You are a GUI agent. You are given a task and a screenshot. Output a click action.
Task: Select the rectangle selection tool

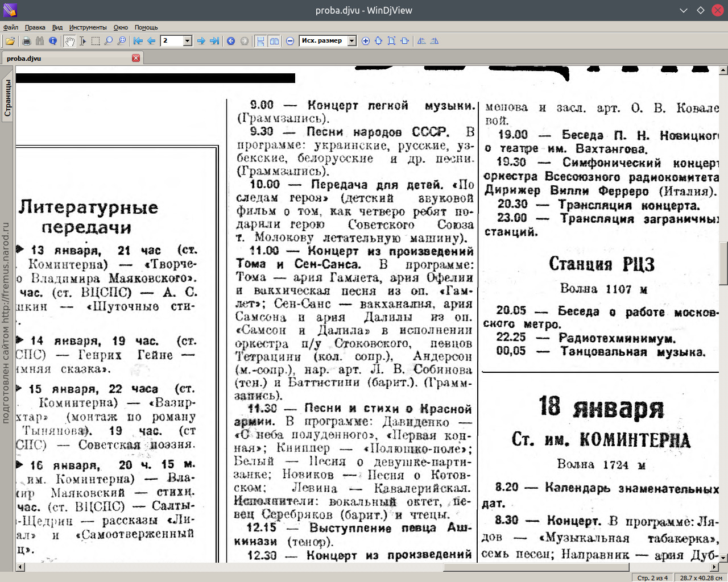tap(96, 41)
